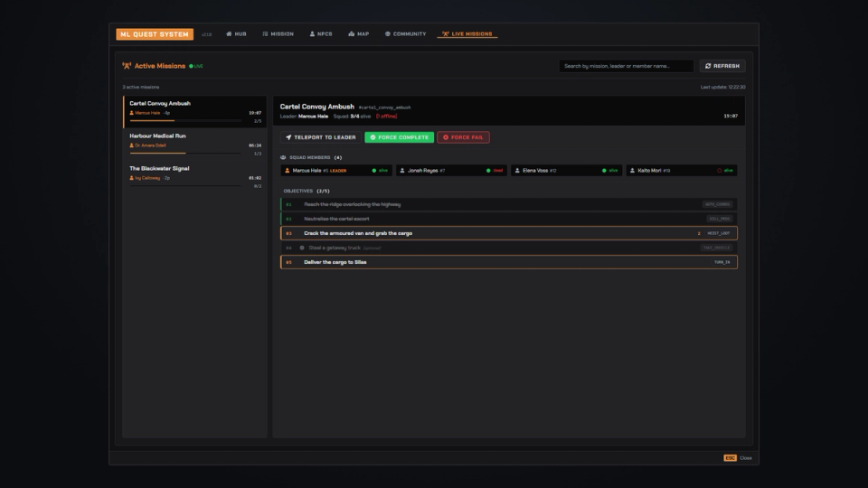Click the Cartel Convoy Ambush progress bar
The width and height of the screenshot is (868, 488).
click(x=185, y=120)
